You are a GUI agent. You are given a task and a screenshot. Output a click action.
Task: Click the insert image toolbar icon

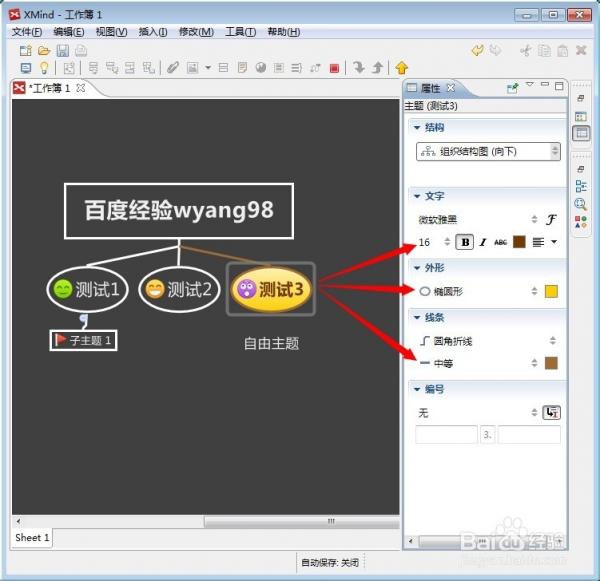pyautogui.click(x=192, y=68)
